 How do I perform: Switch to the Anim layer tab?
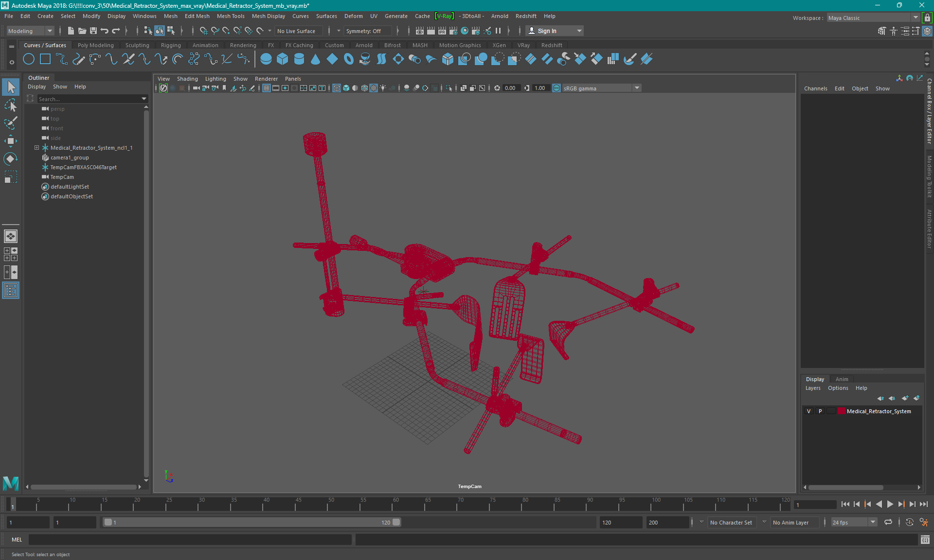tap(842, 379)
